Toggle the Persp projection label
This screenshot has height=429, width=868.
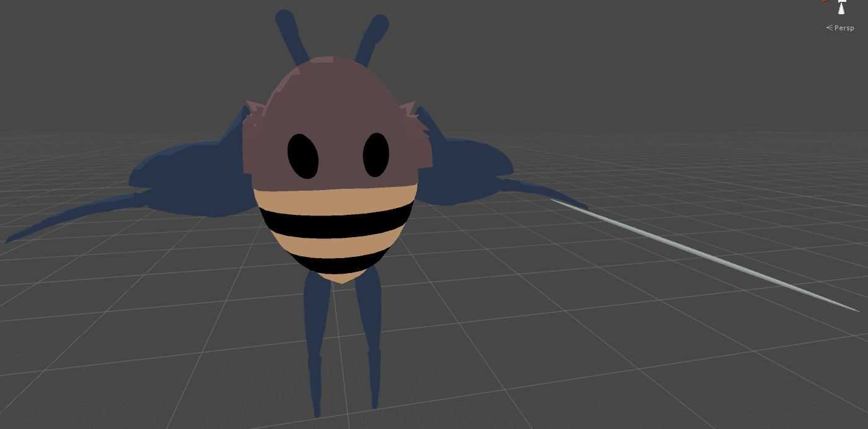tap(843, 28)
